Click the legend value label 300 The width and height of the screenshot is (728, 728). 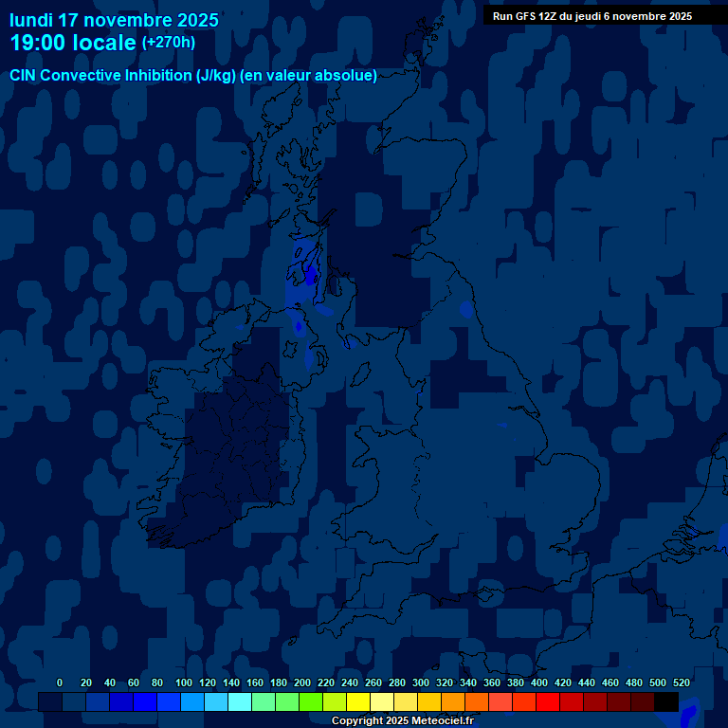[x=420, y=682]
